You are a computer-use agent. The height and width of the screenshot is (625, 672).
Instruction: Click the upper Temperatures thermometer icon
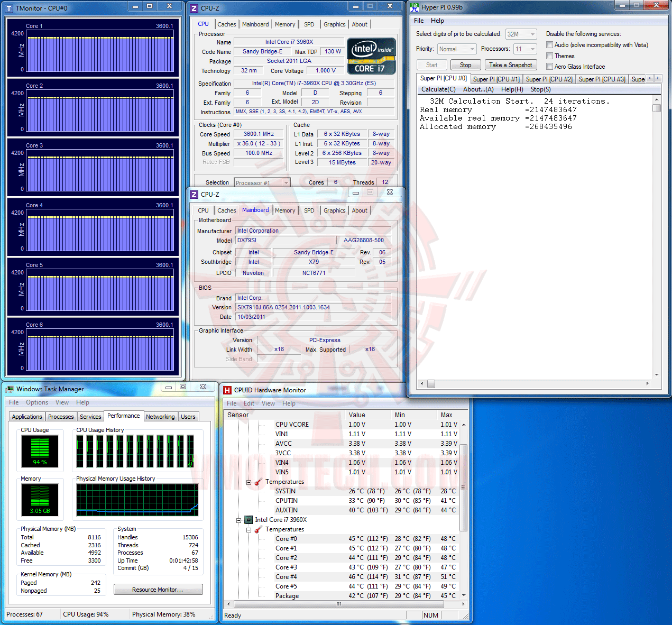[259, 482]
